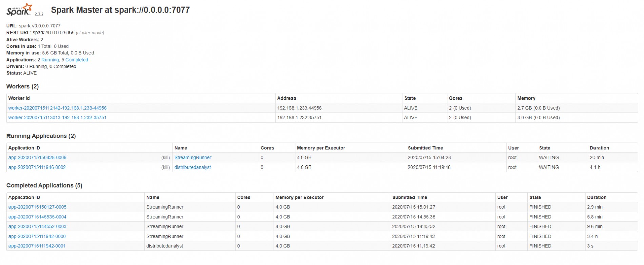Open worker at 192.168.1.233-44956

coord(57,108)
